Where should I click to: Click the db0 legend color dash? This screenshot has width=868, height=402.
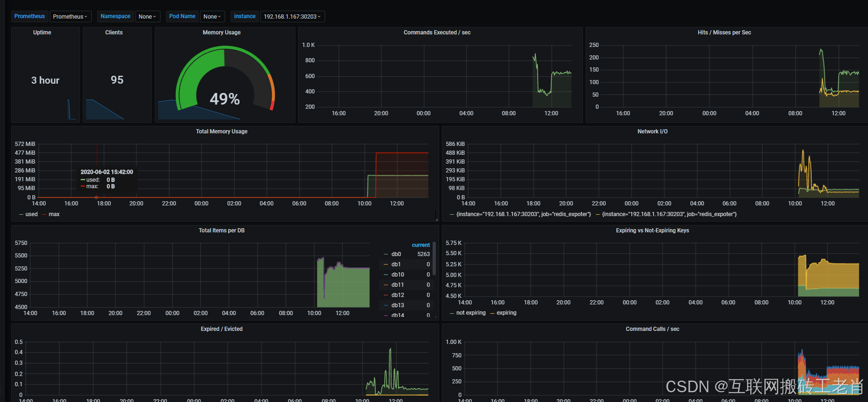(386, 254)
